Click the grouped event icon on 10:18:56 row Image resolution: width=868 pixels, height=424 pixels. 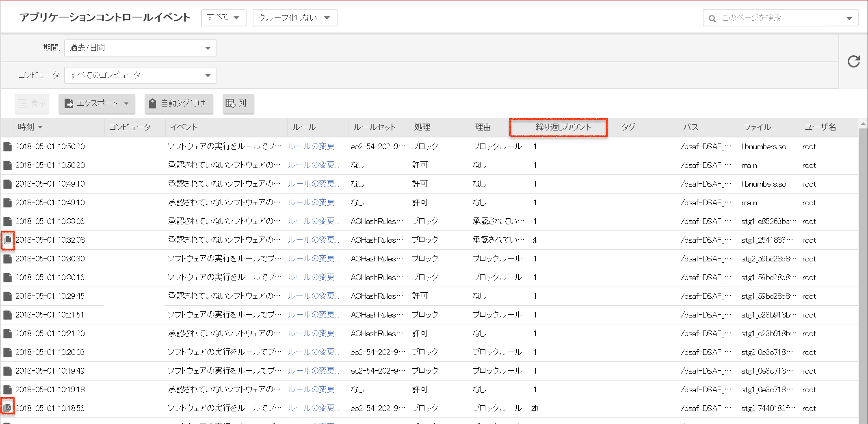tap(7, 408)
